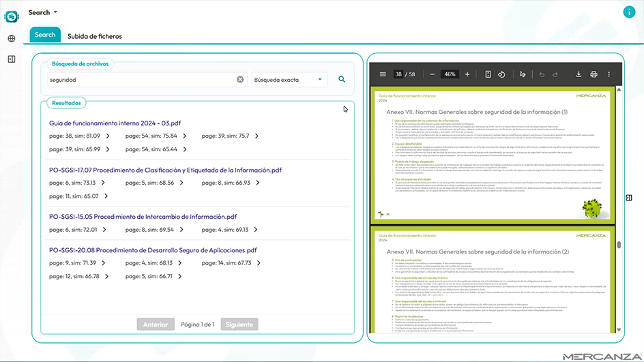Toggle the right-edge panel collapse icon
Image resolution: width=644 pixels, height=362 pixels.
(x=629, y=198)
